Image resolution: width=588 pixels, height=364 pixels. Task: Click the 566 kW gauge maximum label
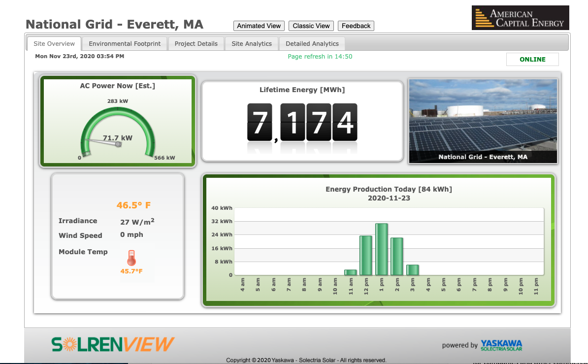tap(164, 158)
